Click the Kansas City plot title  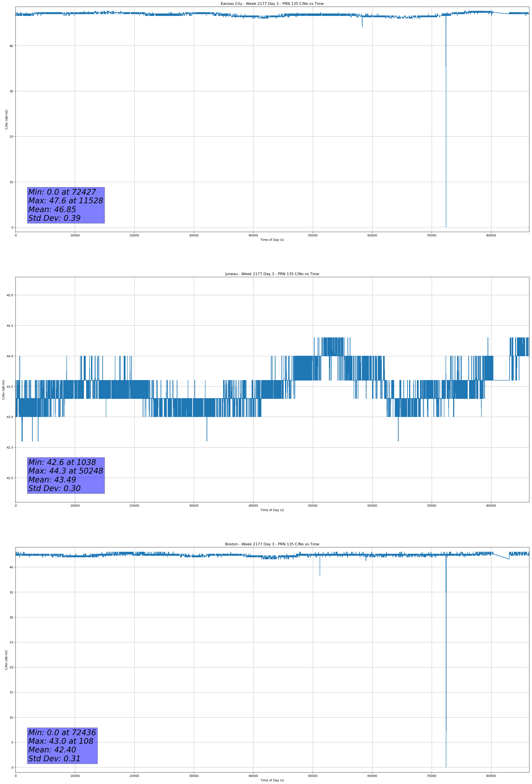coord(272,4)
